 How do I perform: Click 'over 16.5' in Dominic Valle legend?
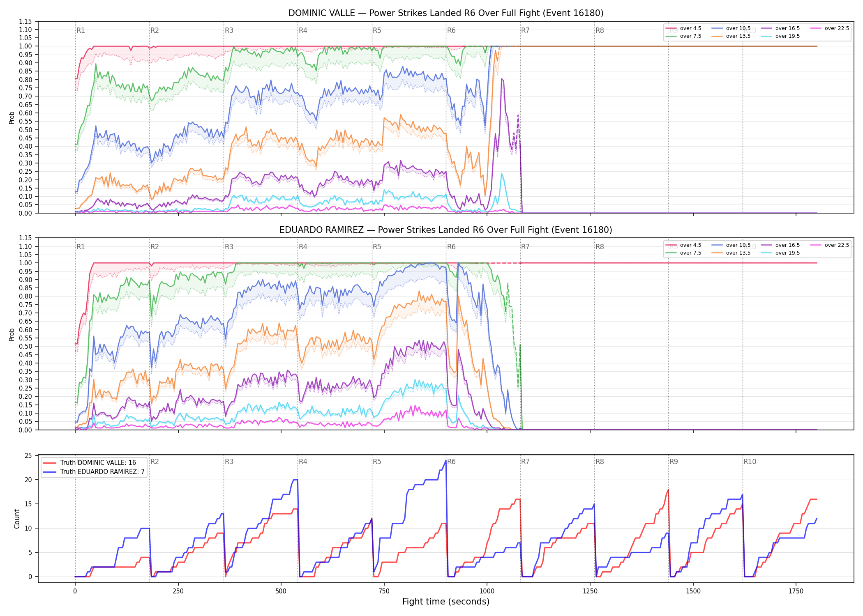point(780,28)
